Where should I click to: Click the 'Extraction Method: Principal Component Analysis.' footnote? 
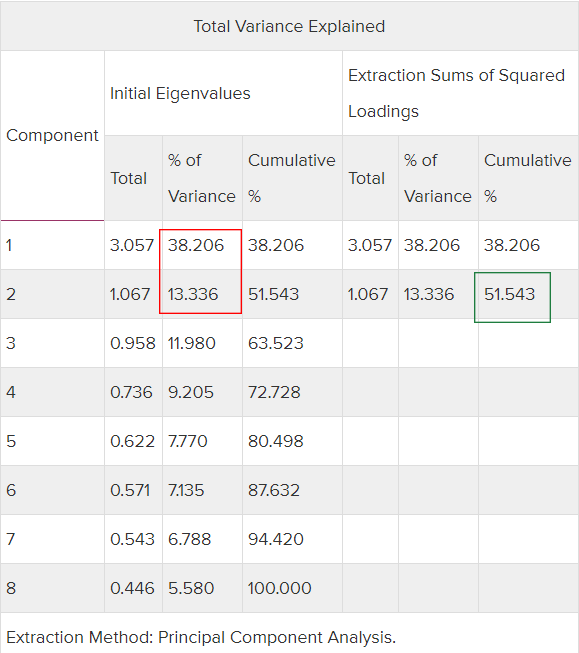(201, 637)
